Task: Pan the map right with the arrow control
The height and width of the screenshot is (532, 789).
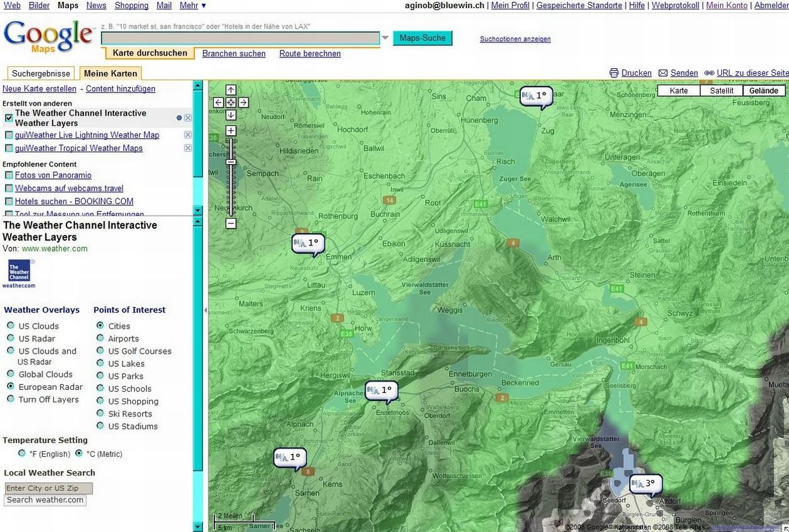Action: point(244,103)
